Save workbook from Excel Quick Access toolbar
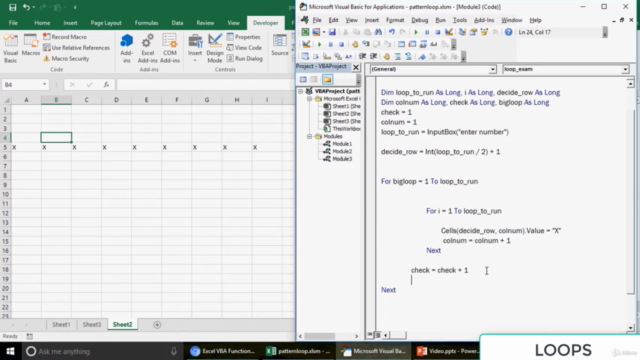 13,7
